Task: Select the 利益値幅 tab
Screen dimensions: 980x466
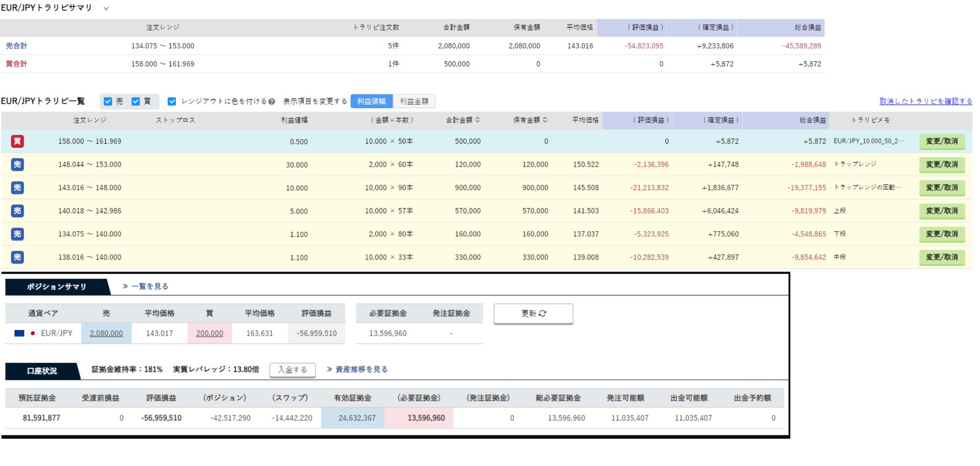Action: coord(371,102)
